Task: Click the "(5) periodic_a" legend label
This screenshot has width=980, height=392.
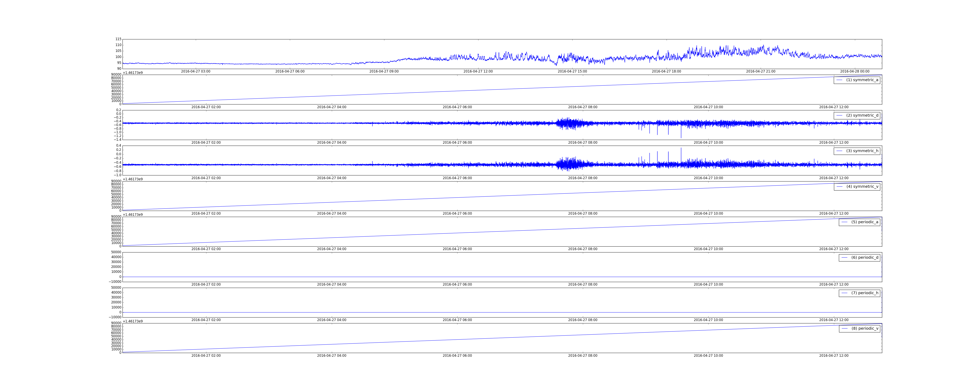Action: 865,222
